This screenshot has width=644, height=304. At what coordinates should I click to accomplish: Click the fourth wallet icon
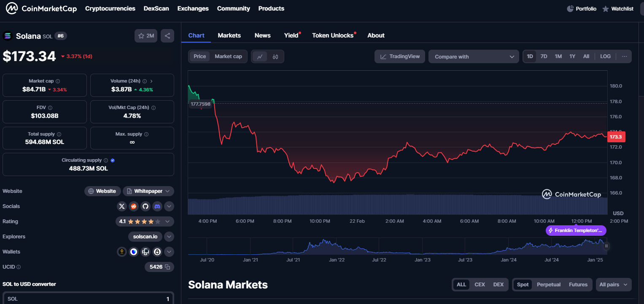(157, 252)
